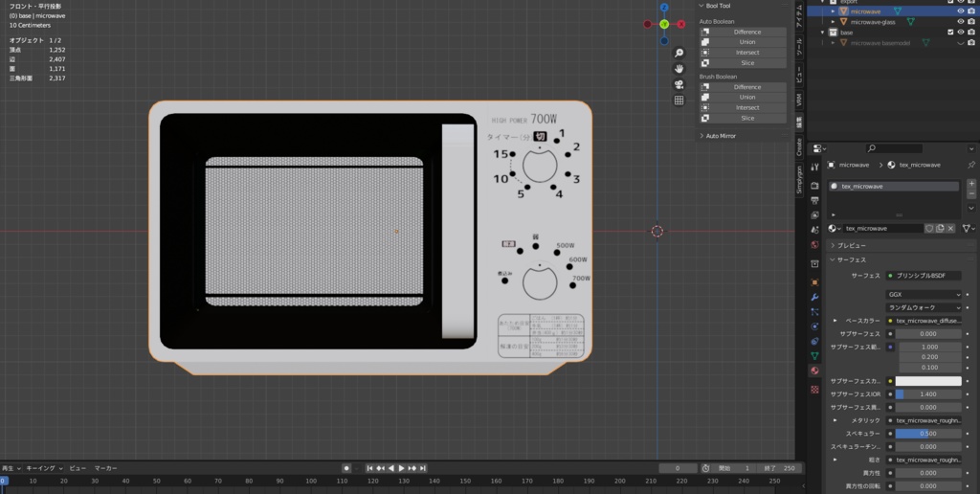Remove material slot with minus button
980x494 pixels.
click(x=971, y=193)
